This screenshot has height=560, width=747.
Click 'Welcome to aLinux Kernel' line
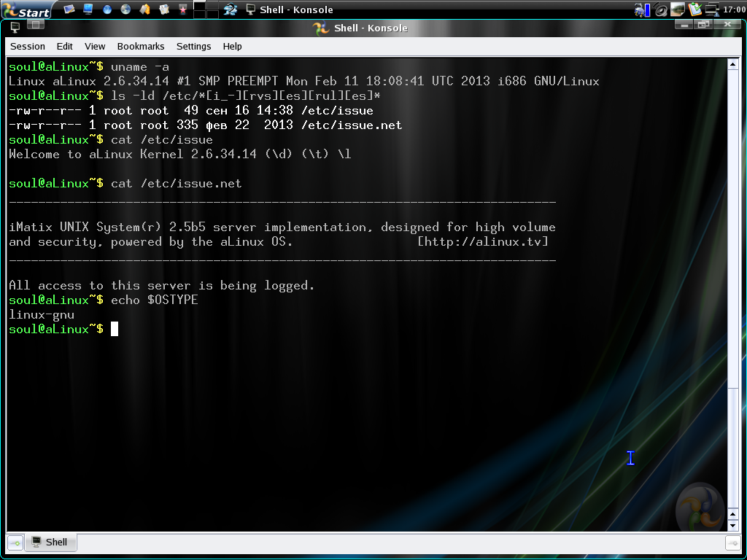tap(179, 155)
